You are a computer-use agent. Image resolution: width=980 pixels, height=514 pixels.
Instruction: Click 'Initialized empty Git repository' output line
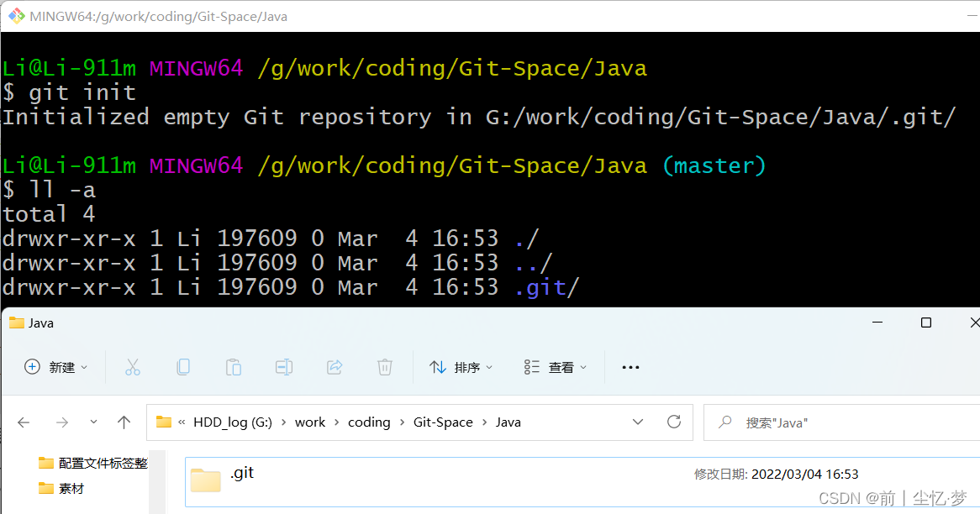pos(479,117)
